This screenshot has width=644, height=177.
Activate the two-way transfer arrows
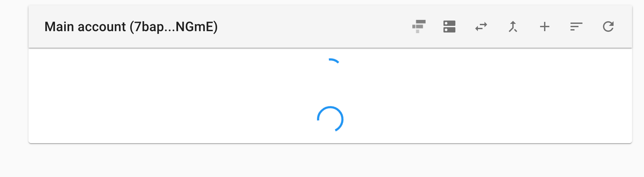pyautogui.click(x=481, y=27)
